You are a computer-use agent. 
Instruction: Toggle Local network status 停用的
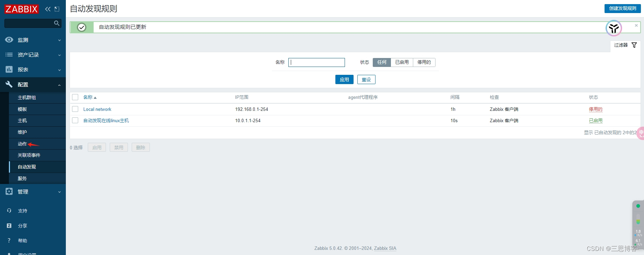[x=596, y=109]
